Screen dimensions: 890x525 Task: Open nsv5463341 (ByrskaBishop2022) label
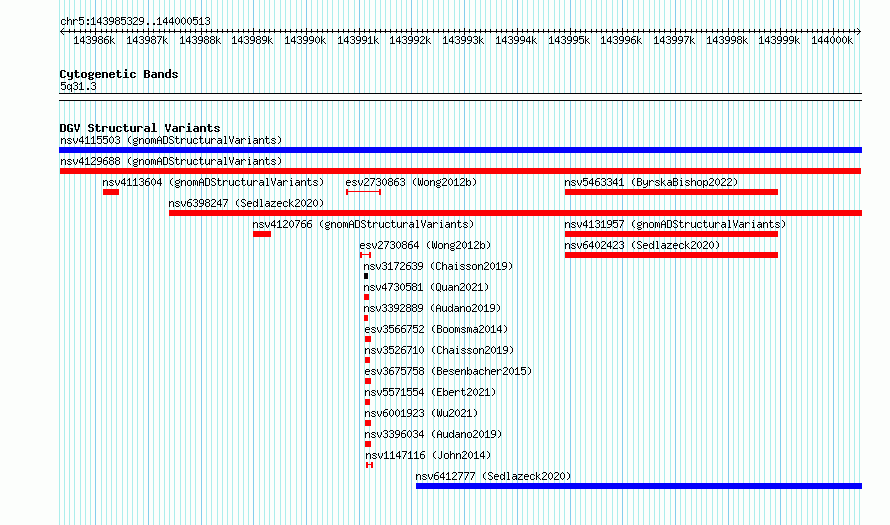(x=651, y=182)
